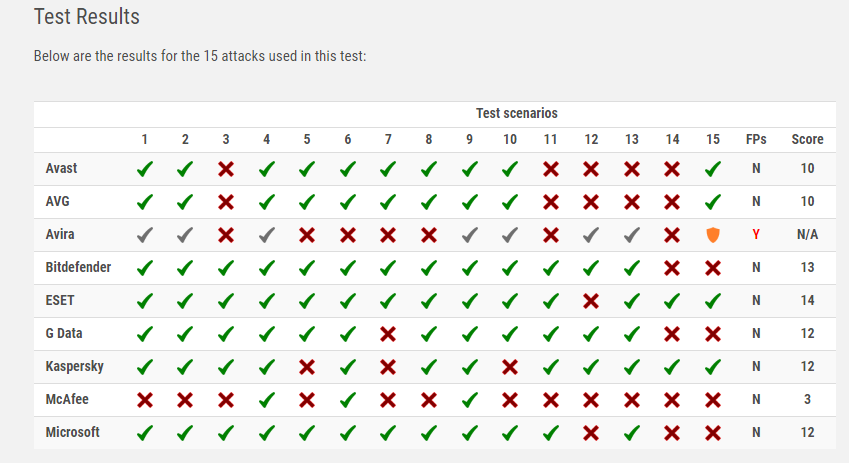Click ESET's red cross in scenario 12

coord(591,301)
